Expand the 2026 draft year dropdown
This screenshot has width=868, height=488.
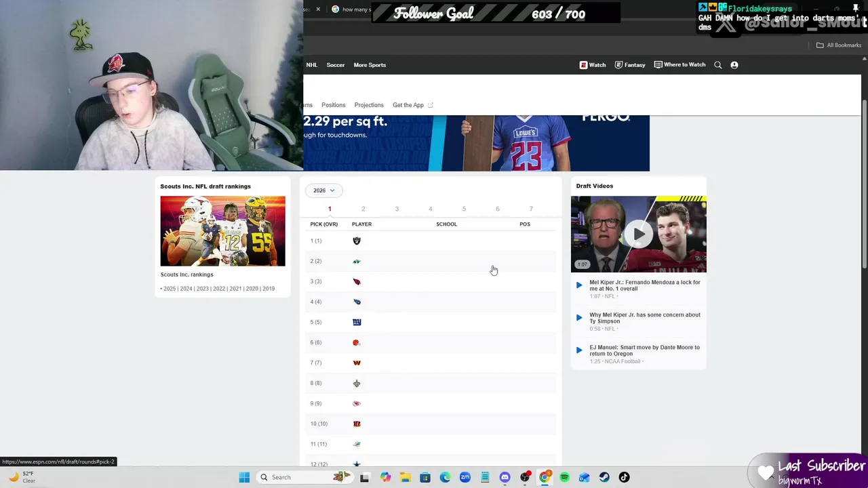coord(324,190)
